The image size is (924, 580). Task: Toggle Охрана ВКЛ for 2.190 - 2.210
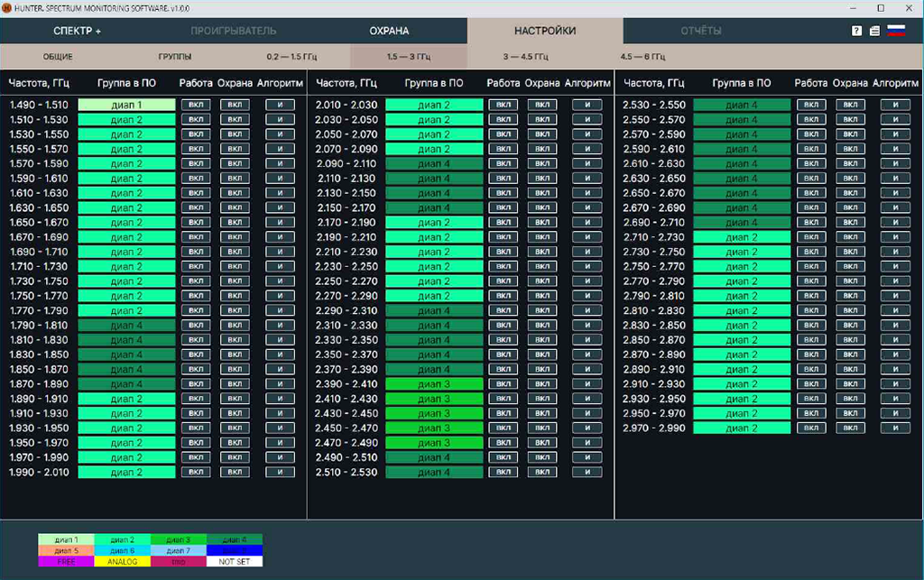542,237
